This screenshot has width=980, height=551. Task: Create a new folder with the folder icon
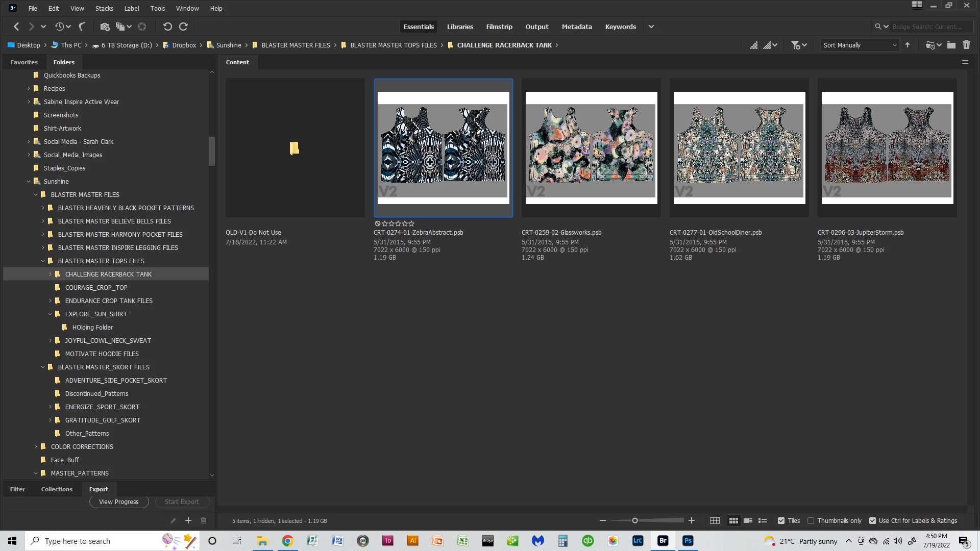pos(951,45)
